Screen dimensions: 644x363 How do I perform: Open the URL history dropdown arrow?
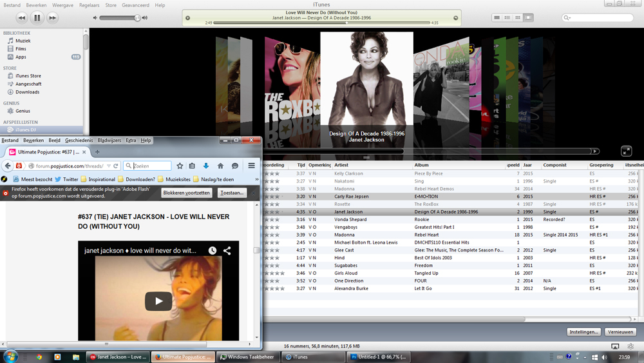click(x=109, y=166)
